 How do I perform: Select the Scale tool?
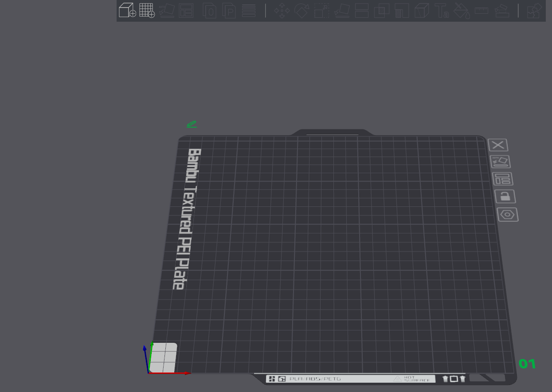click(321, 10)
